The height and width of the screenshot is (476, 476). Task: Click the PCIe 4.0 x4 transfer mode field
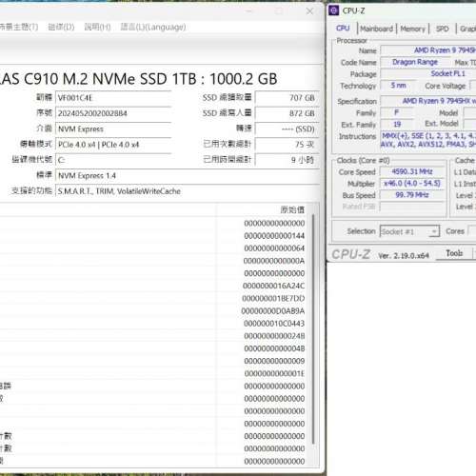point(113,145)
